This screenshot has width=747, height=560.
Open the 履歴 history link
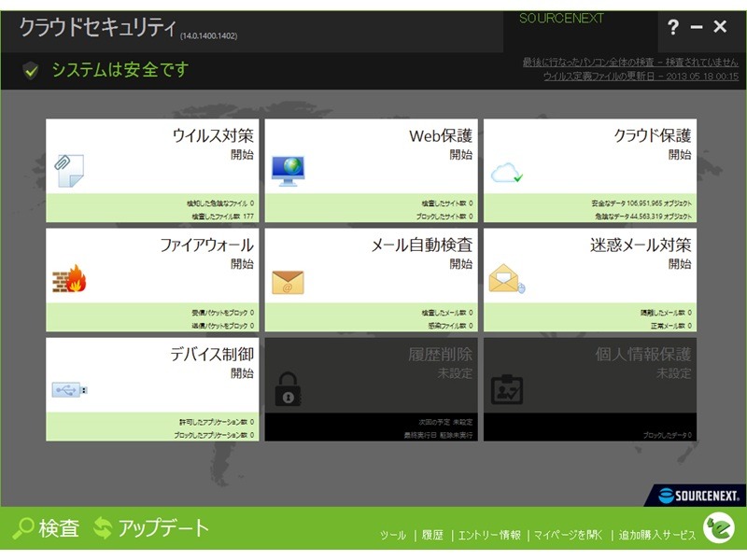432,535
